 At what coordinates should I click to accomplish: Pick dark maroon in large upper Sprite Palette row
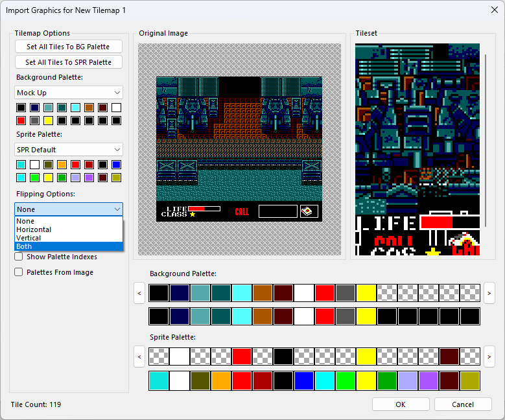pyautogui.click(x=449, y=356)
